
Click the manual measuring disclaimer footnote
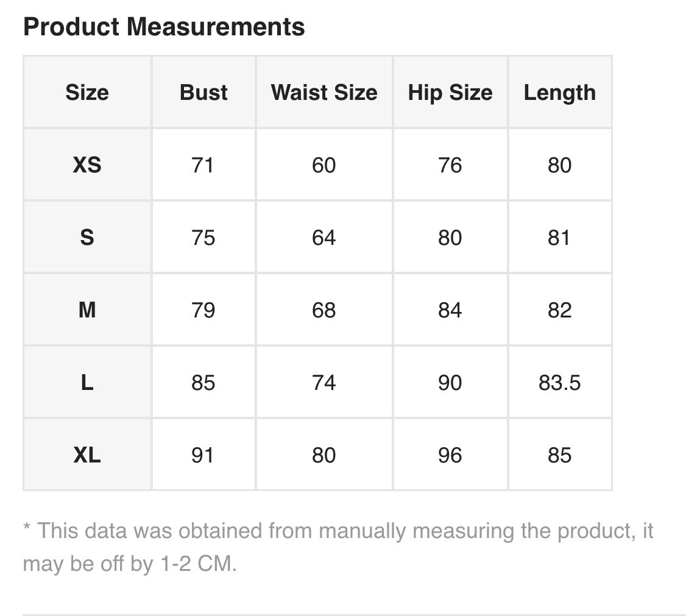coord(338,547)
